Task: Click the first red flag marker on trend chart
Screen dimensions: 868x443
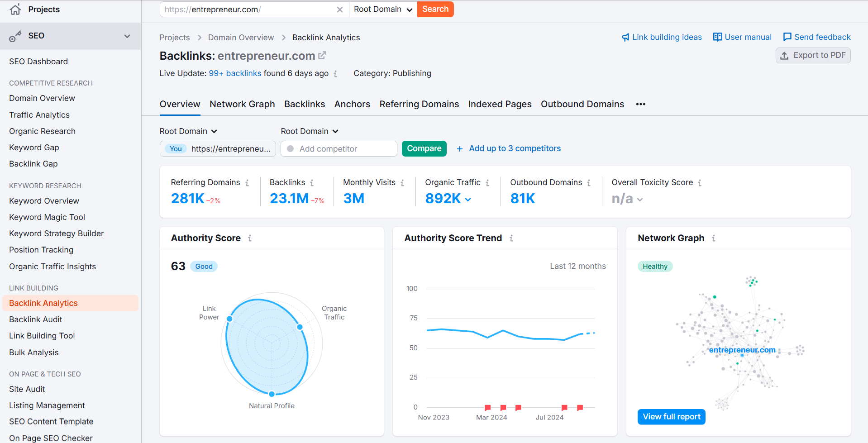Action: pos(487,408)
